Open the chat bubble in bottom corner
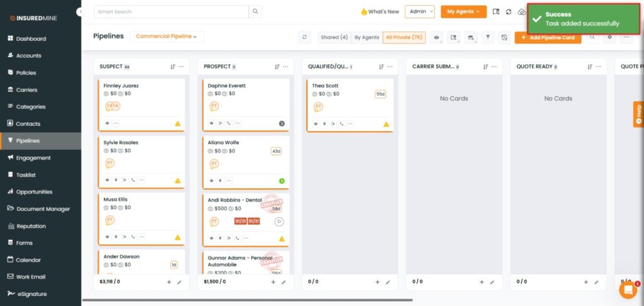Viewport: 644px width, 306px height. 628,290
